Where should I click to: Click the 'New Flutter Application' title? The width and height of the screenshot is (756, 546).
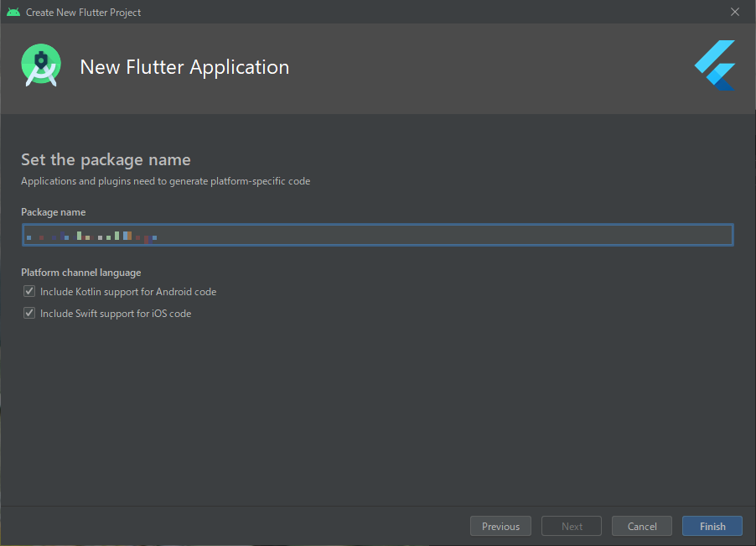click(184, 67)
